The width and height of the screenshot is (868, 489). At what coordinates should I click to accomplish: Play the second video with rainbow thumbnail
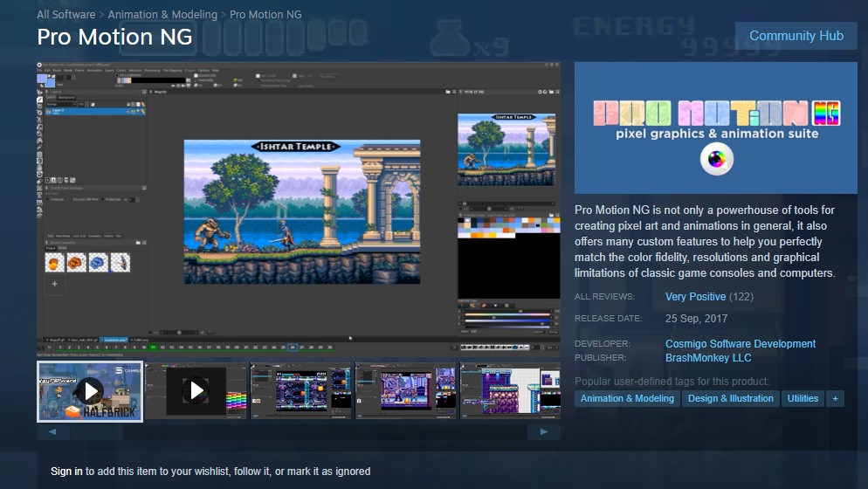coord(196,391)
